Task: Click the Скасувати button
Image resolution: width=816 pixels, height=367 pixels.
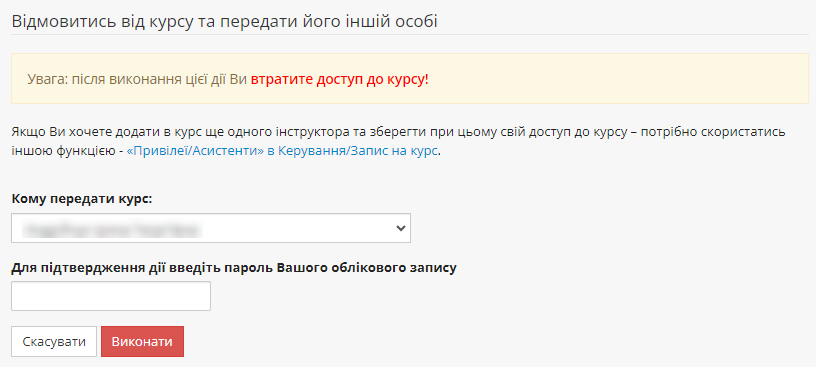Action: 54,341
